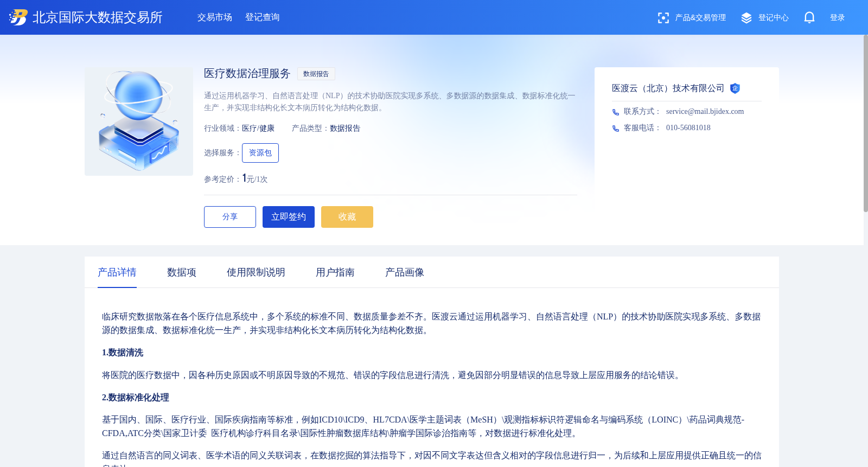The width and height of the screenshot is (868, 467).
Task: Click the 1.数据清洗 heading
Action: click(123, 353)
